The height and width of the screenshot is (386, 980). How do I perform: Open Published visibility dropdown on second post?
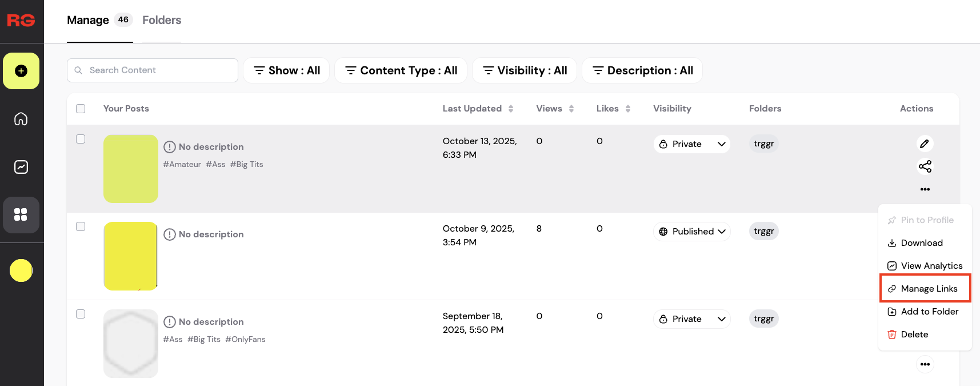pos(691,232)
